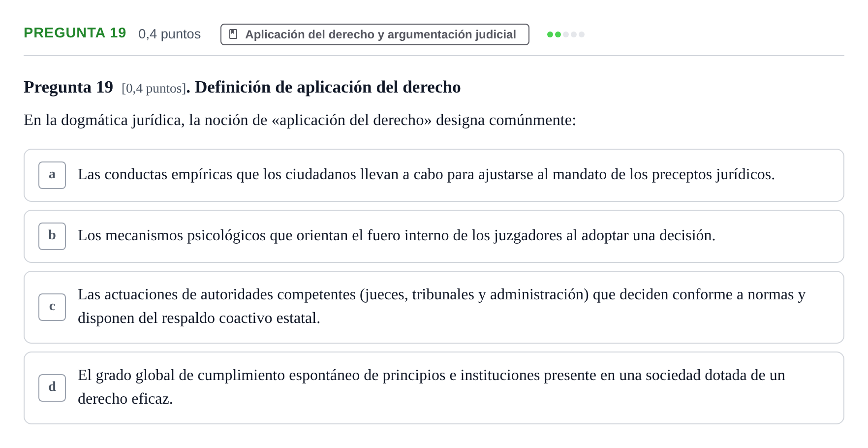Click the '0,4 puntos' header score
The image size is (868, 448).
pos(170,34)
